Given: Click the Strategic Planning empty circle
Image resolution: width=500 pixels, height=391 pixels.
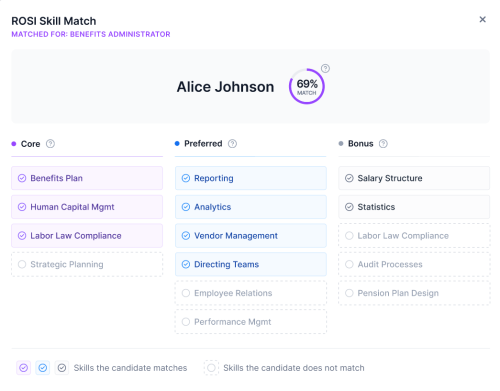Looking at the screenshot, I should [x=22, y=264].
